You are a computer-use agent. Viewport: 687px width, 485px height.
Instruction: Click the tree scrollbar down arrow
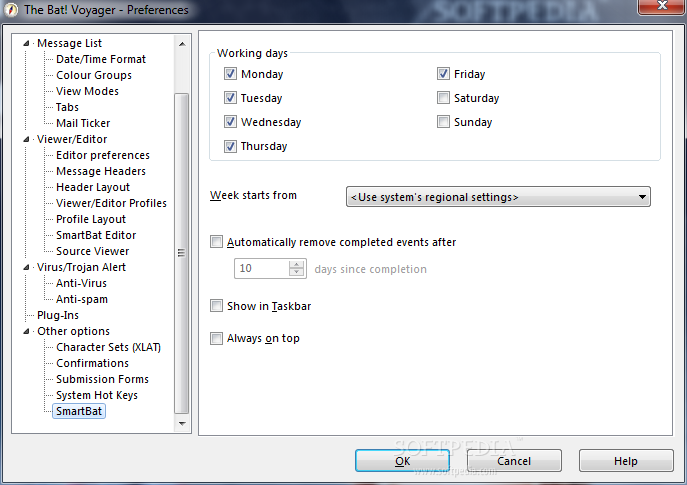182,424
